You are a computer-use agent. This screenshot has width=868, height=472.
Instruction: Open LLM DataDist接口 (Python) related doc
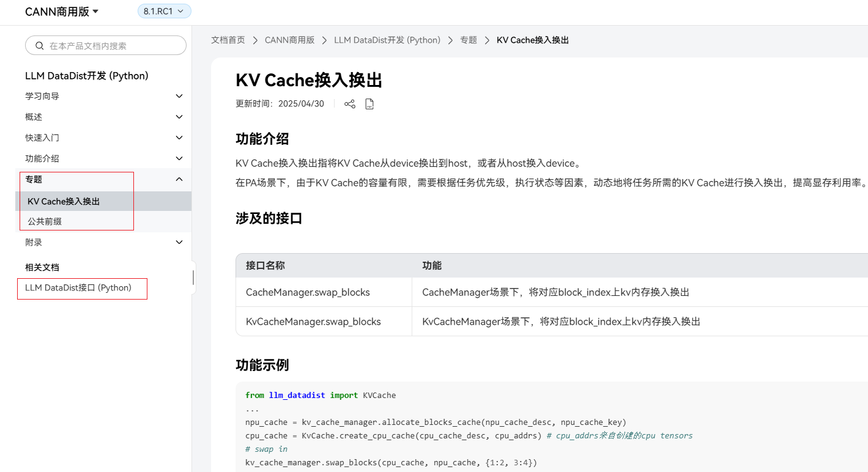click(78, 287)
